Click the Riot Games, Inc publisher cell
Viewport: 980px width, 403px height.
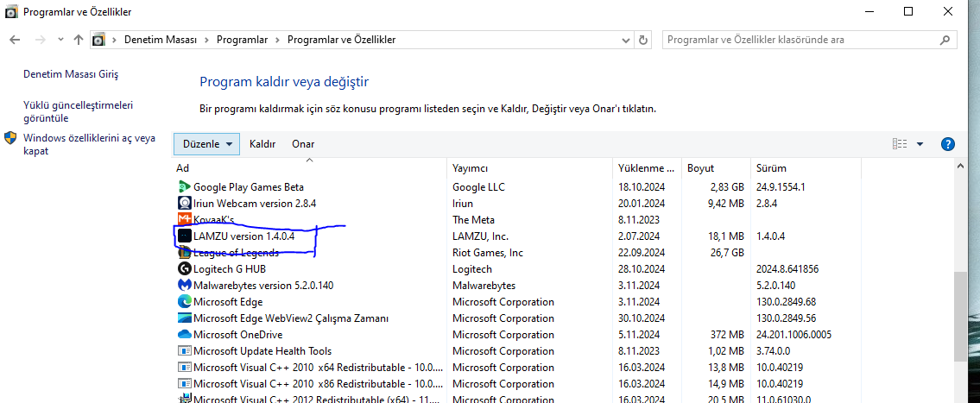coord(488,253)
